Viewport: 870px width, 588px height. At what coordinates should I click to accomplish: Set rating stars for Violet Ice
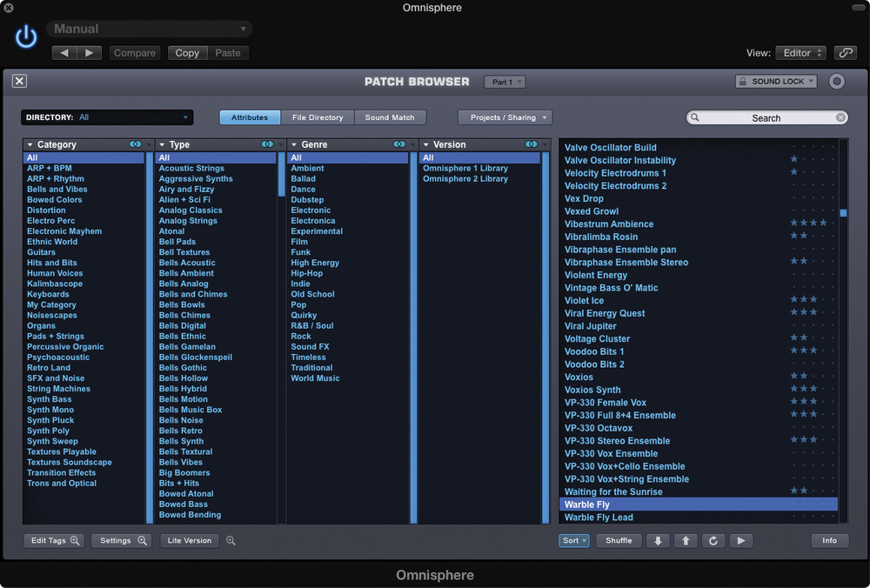coord(813,299)
